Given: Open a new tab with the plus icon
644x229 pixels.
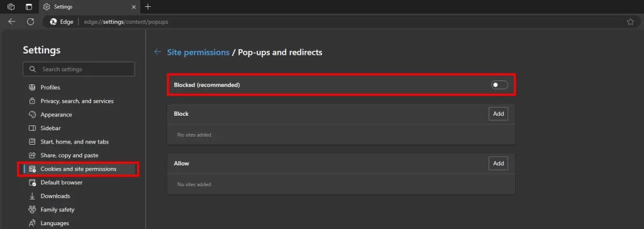Looking at the screenshot, I should [x=148, y=6].
